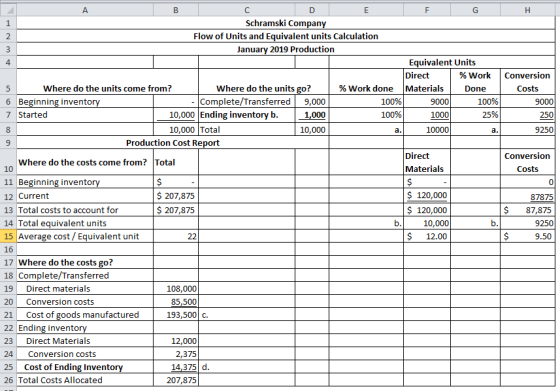Click the '% Work Done' header in column G
This screenshot has width=560, height=391.
pyautogui.click(x=475, y=82)
